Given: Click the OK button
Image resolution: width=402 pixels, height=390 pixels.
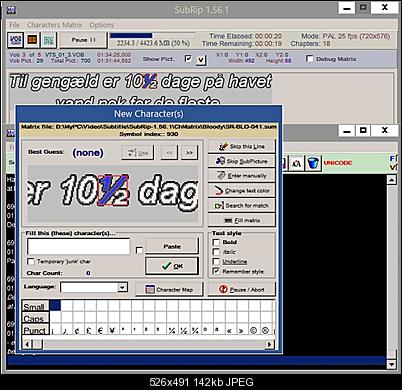Looking at the screenshot, I should tap(172, 266).
